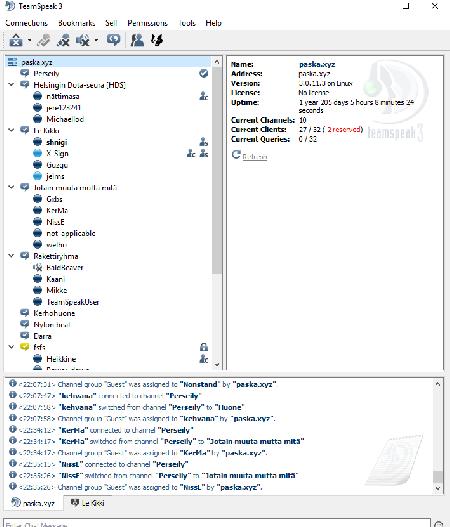Viewport: 450px width, 527px height.
Task: Click the muted speaker icon beside BaldBrewer
Action: tap(38, 268)
